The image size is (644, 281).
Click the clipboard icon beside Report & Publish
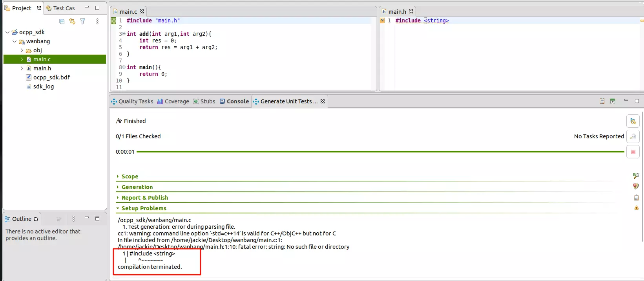(636, 197)
